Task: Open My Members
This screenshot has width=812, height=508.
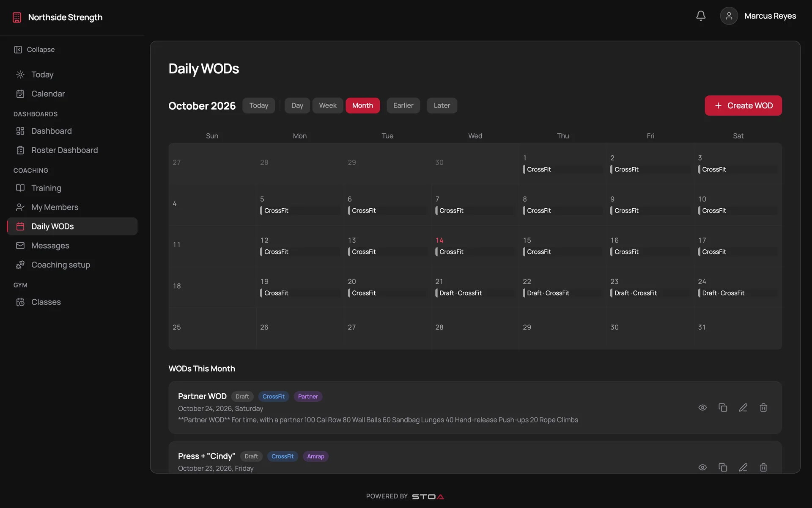Action: tap(72, 207)
